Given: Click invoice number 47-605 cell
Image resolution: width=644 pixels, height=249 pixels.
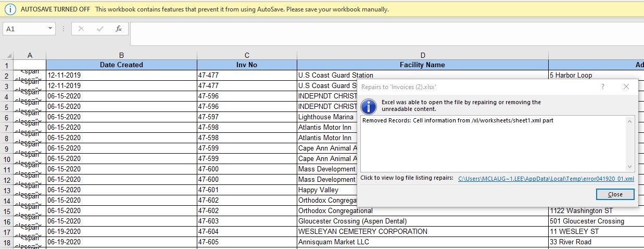Looking at the screenshot, I should 247,242.
